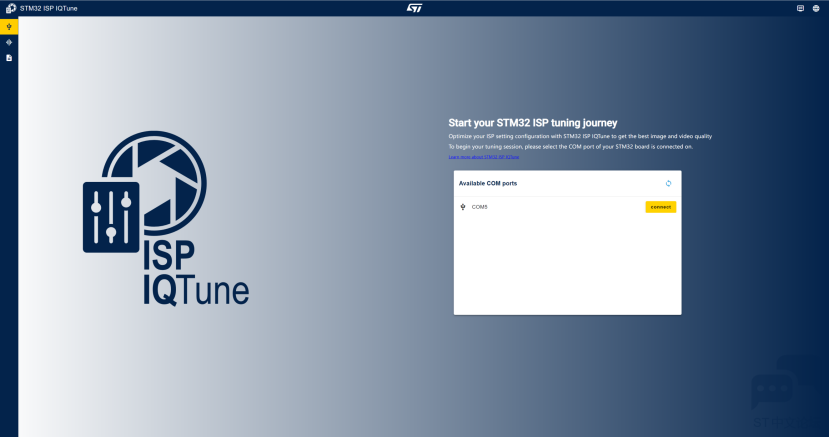Open the document page icon in sidebar
The image size is (830, 438).
point(9,58)
